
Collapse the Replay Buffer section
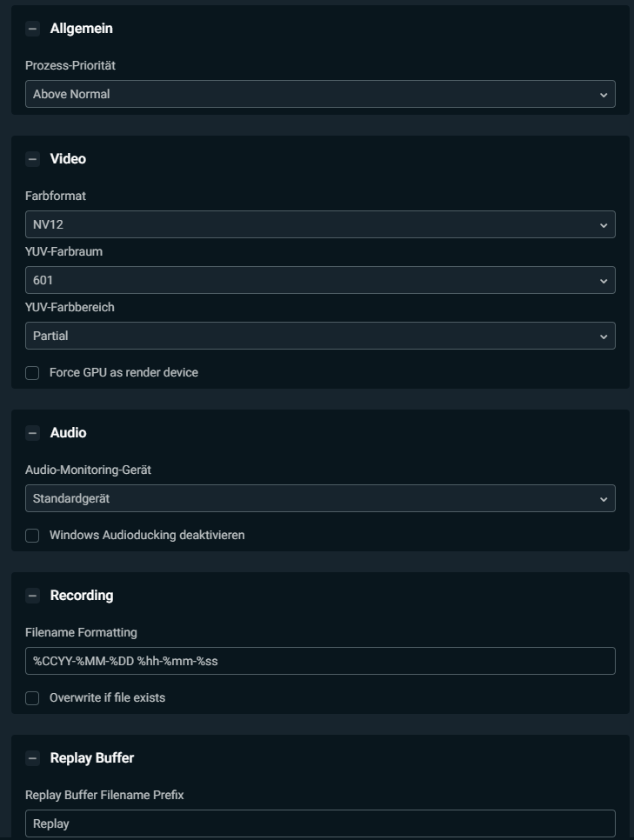tap(32, 758)
